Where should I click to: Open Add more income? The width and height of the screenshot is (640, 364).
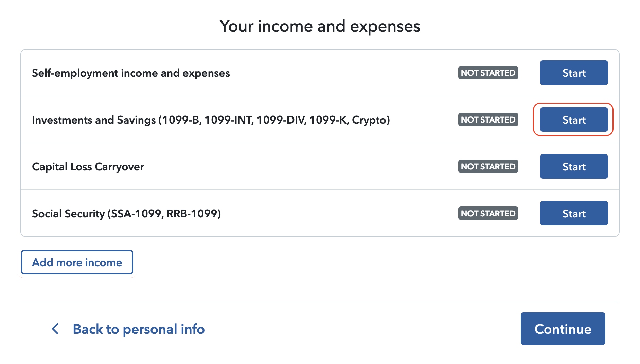pyautogui.click(x=77, y=262)
